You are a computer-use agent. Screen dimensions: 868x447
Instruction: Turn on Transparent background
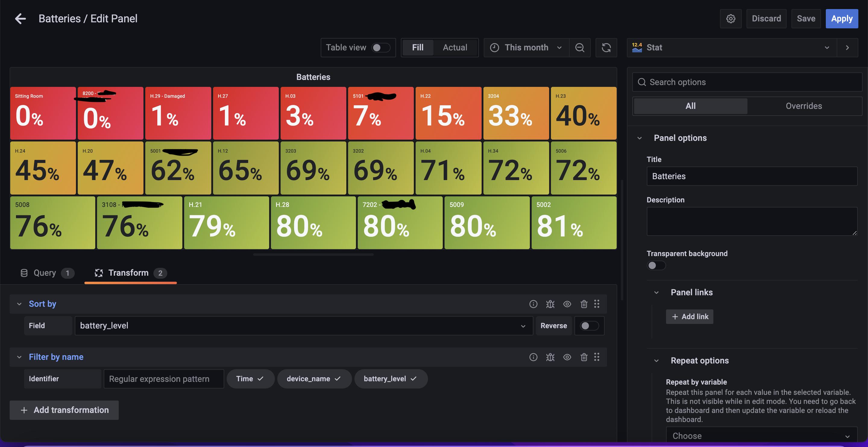[656, 265]
